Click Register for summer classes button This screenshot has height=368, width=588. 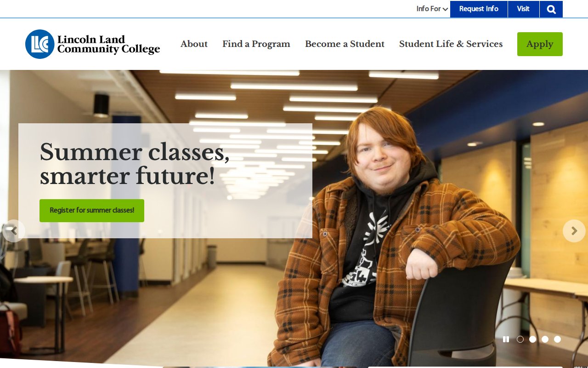[x=92, y=211]
